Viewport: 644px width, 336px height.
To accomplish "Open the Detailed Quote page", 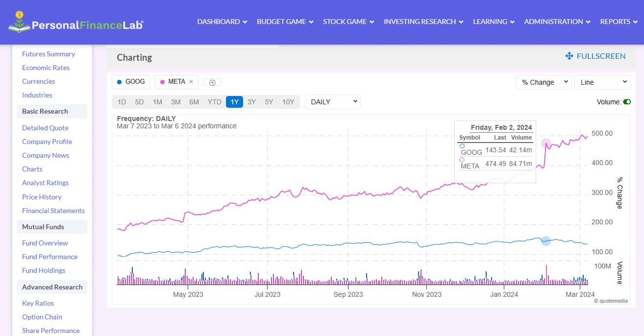I will 45,128.
